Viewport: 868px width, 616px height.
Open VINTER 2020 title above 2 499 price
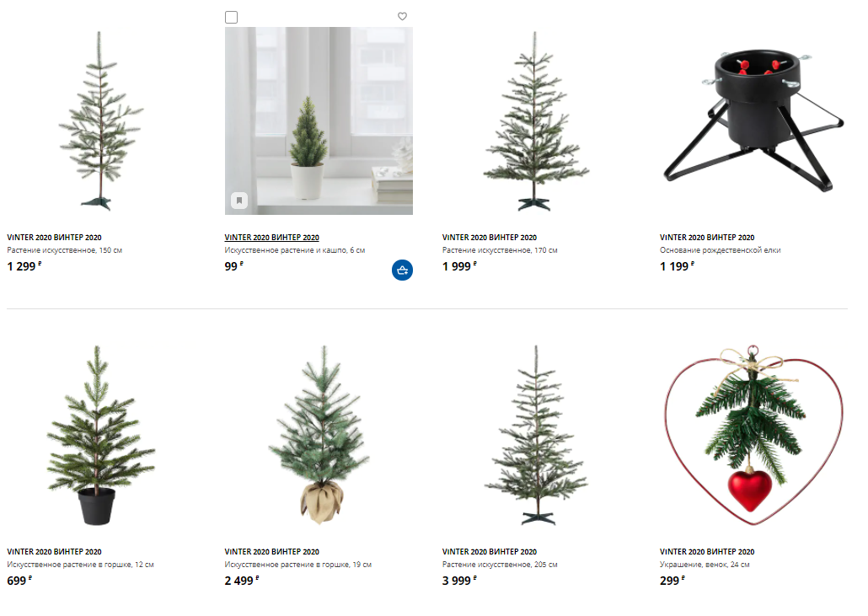(x=272, y=552)
